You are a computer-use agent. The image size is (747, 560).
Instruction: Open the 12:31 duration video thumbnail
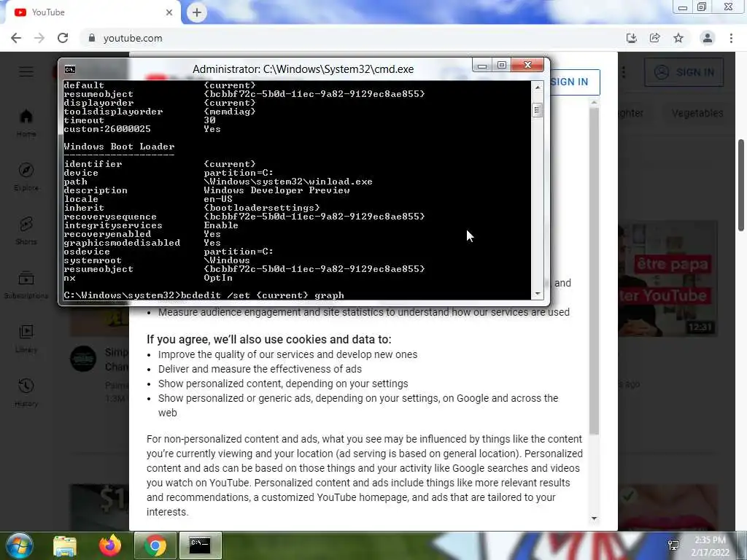[668, 279]
